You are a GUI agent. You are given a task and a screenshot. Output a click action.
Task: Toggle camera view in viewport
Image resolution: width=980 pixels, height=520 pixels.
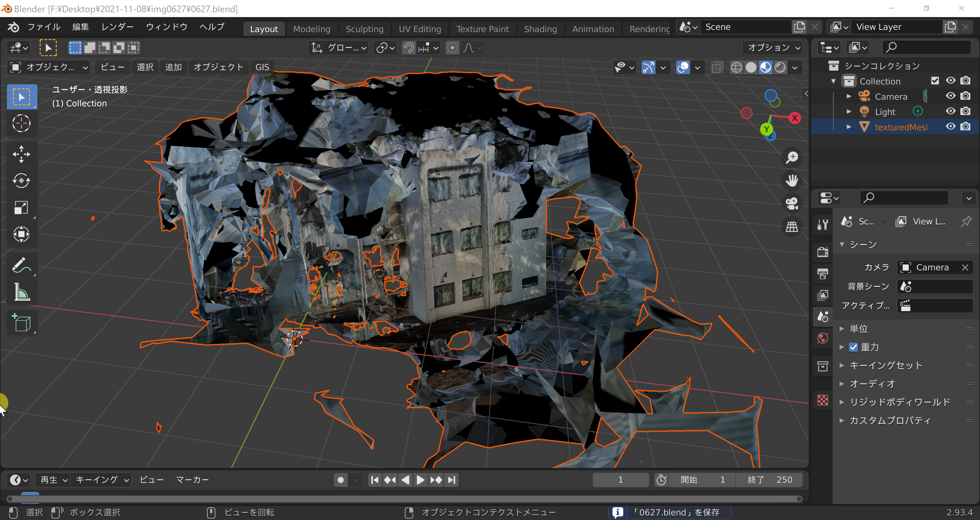pyautogui.click(x=792, y=203)
